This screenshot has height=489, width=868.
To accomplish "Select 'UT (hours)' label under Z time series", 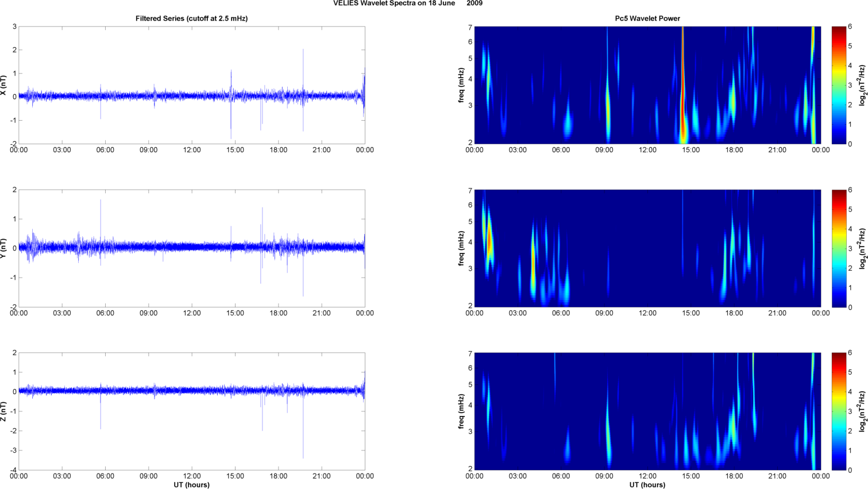I will click(192, 485).
